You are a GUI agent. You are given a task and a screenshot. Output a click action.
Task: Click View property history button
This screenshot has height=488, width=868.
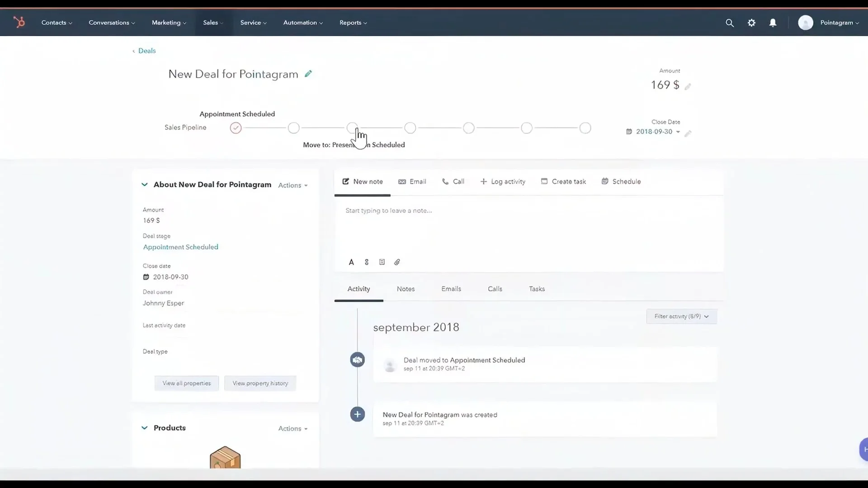[260, 383]
